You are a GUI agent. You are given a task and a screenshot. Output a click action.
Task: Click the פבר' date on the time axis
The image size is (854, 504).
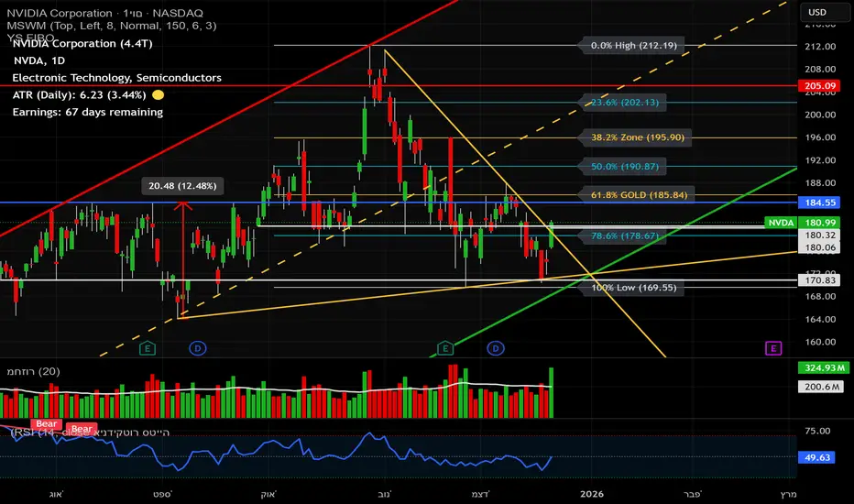tap(693, 494)
